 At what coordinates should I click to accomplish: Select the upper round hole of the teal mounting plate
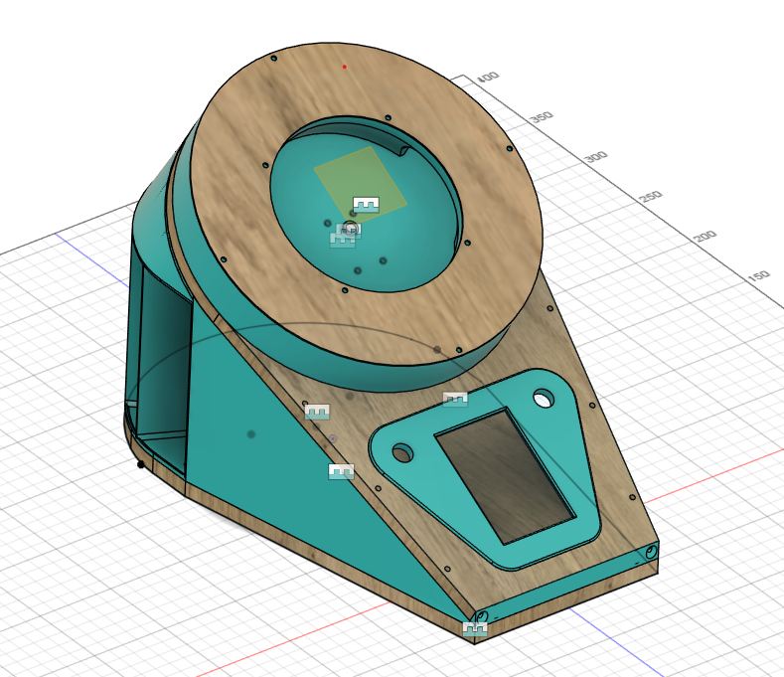544,399
